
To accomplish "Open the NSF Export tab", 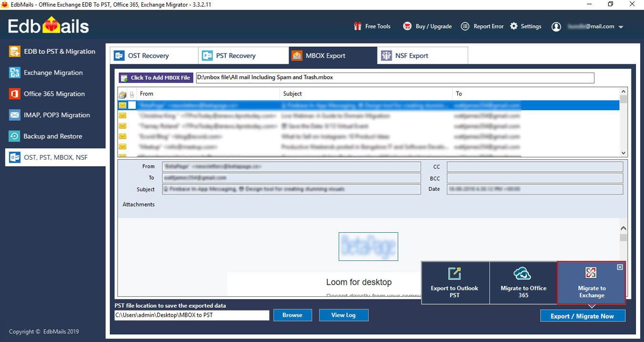I will coord(423,55).
